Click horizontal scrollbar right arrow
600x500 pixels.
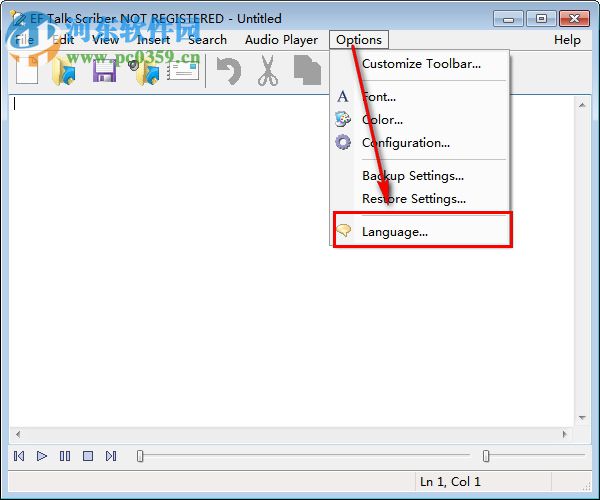click(x=565, y=434)
